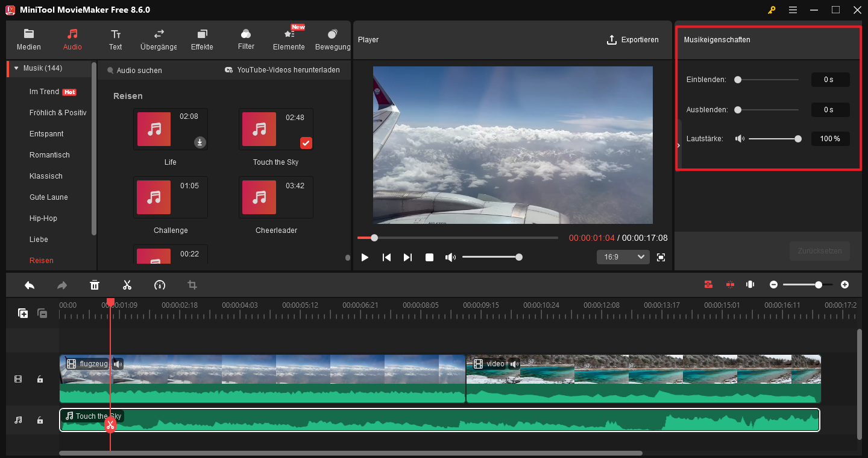Open the 16:9 aspect ratio dropdown

623,256
